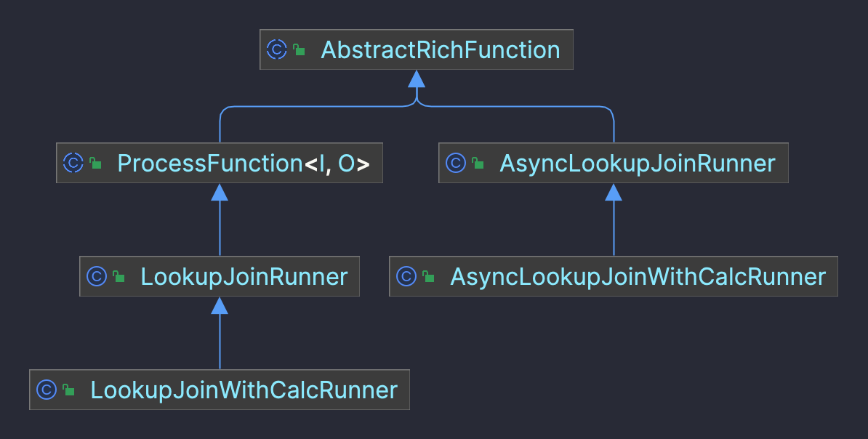Select the AsyncLookupJoinWithCalcRunner node
The height and width of the screenshot is (439, 868).
(x=614, y=276)
